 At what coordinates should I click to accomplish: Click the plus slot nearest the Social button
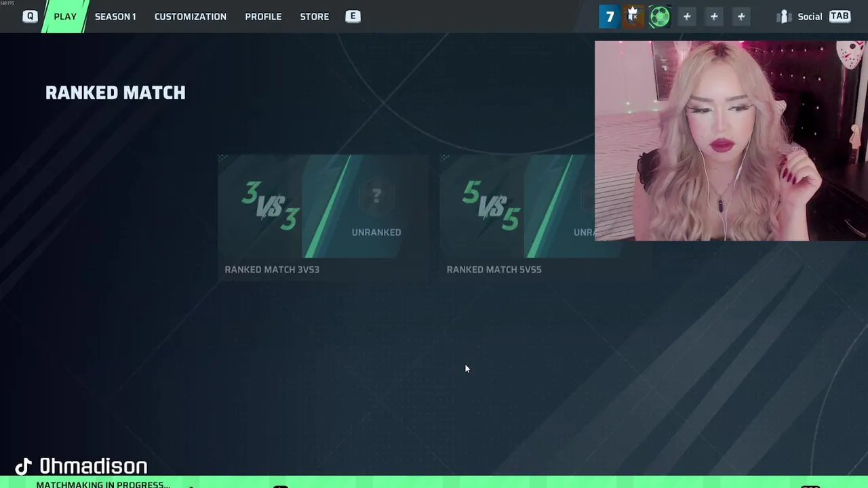[741, 16]
